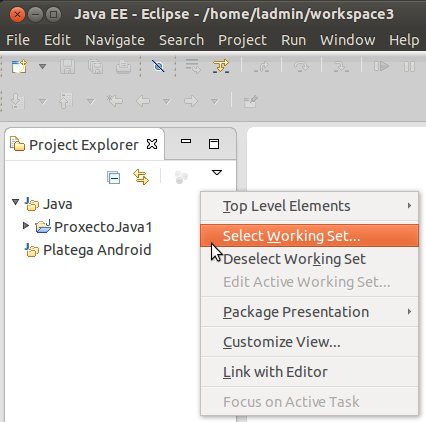Click the Resume debug icon

381,66
